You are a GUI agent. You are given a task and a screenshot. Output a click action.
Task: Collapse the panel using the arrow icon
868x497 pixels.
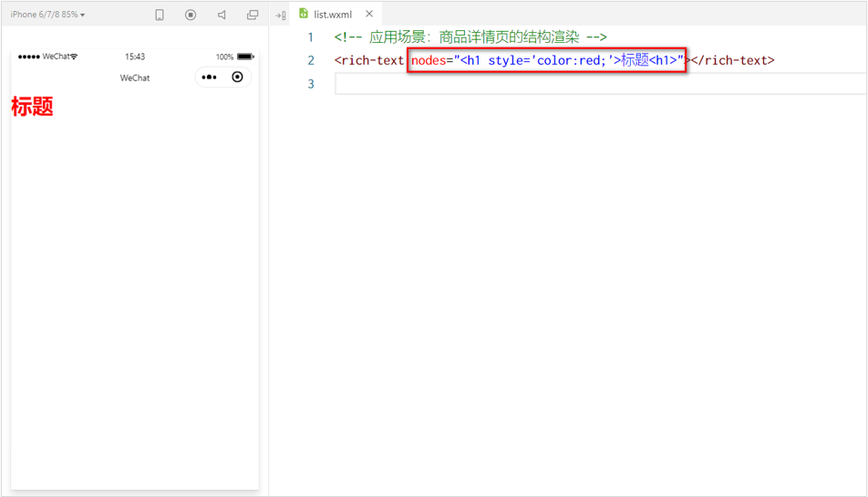[281, 15]
